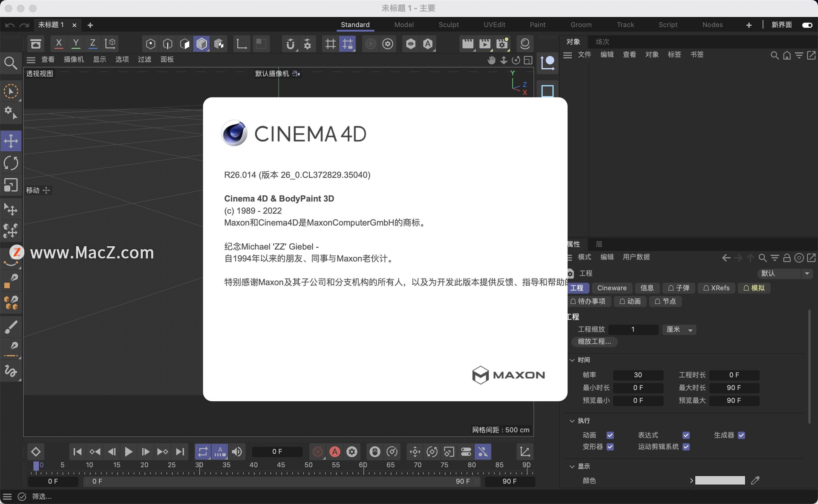The height and width of the screenshot is (504, 818).
Task: Go to start of animation
Action: point(77,452)
